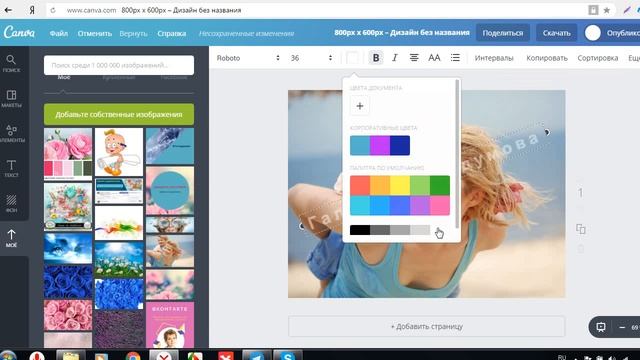Click the image search input field
Image resolution: width=640 pixels, height=360 pixels.
tap(119, 65)
